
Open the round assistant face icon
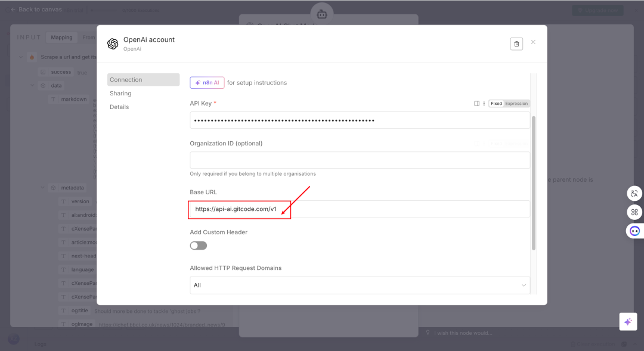(x=634, y=231)
